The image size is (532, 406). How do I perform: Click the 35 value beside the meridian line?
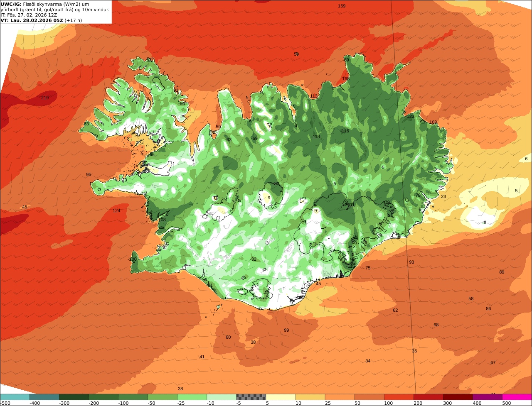point(414,351)
